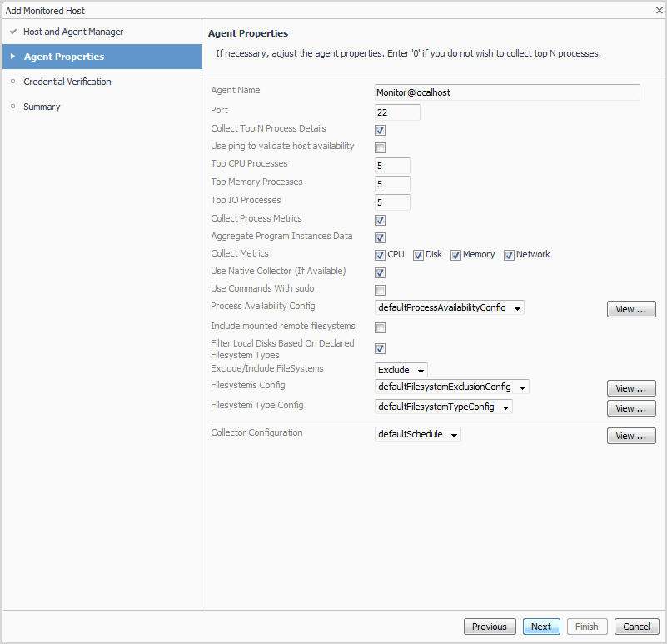Click the Agent Name input field

click(x=507, y=92)
